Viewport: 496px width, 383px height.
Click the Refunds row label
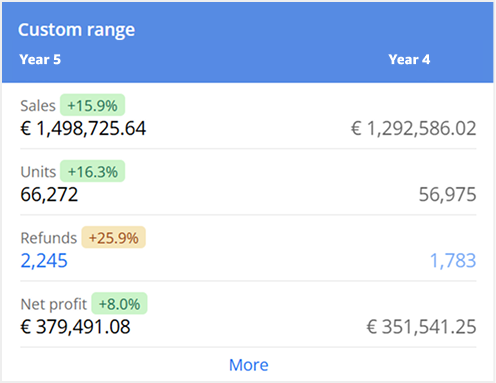[x=49, y=238]
